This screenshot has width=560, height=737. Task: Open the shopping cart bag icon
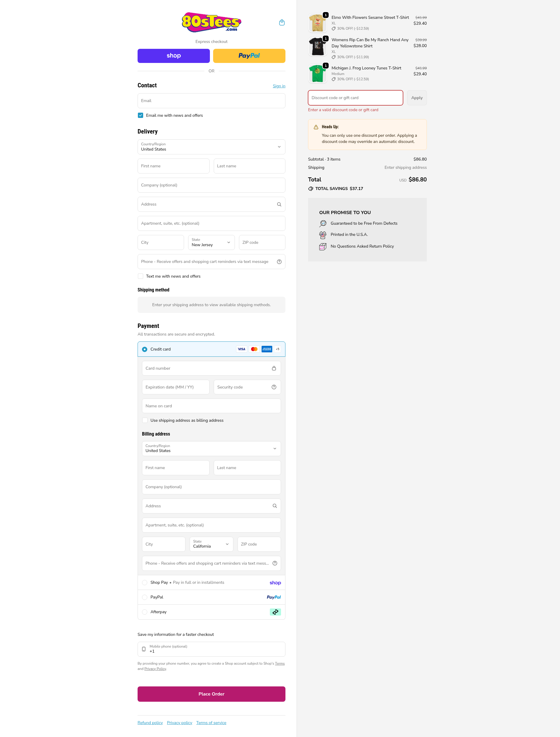(x=282, y=22)
